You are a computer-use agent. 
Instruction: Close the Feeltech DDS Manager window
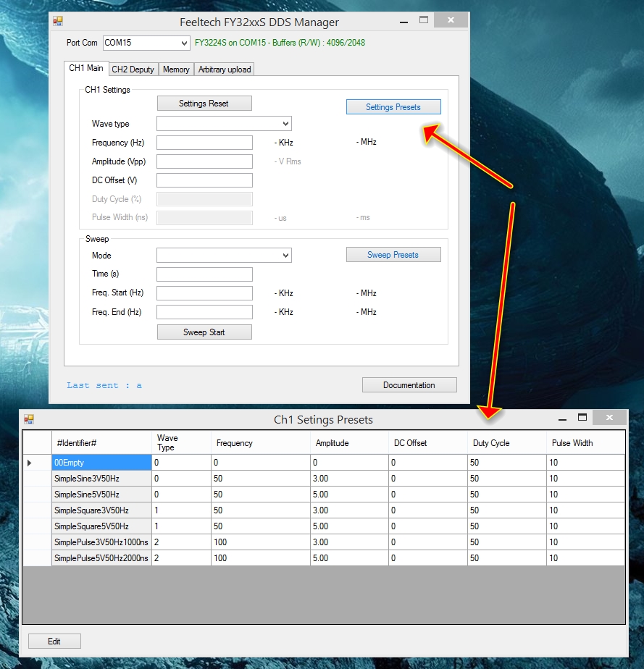pyautogui.click(x=451, y=20)
